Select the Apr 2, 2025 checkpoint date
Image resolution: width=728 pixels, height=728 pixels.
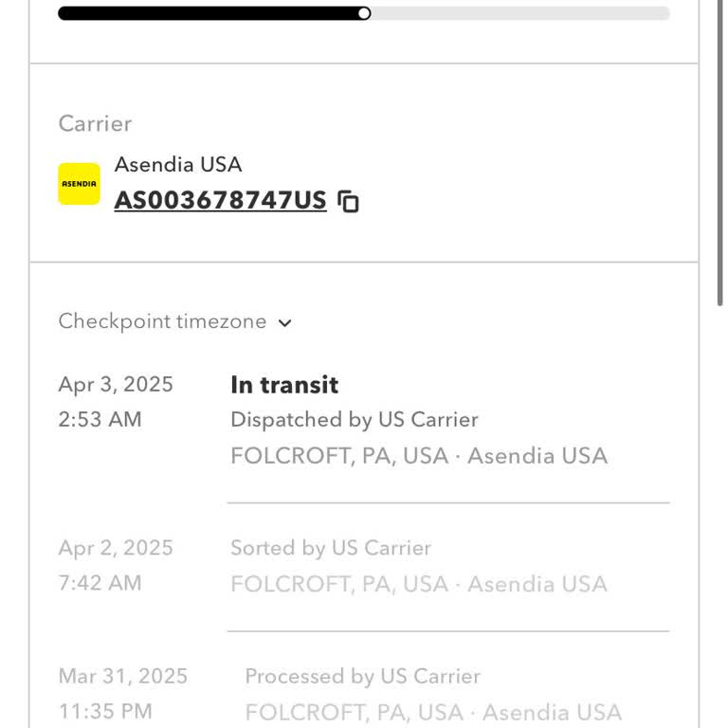click(116, 548)
